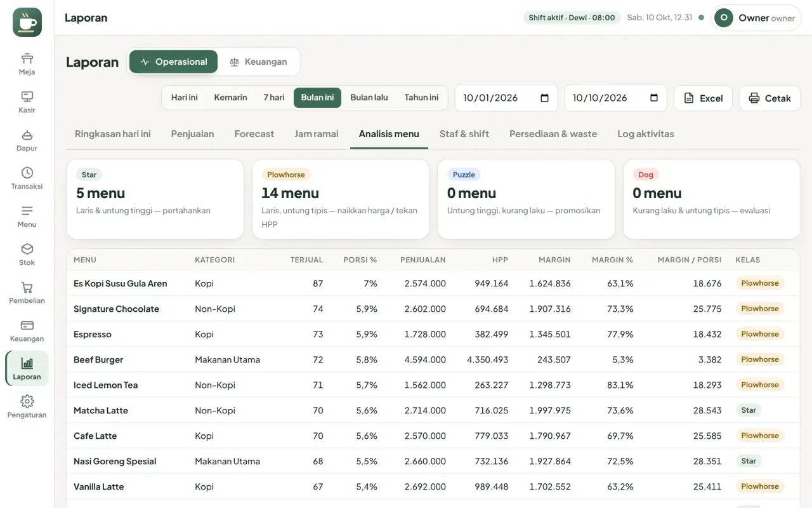Click the Shift aktif Dewi badge
The image size is (812, 508).
[572, 18]
